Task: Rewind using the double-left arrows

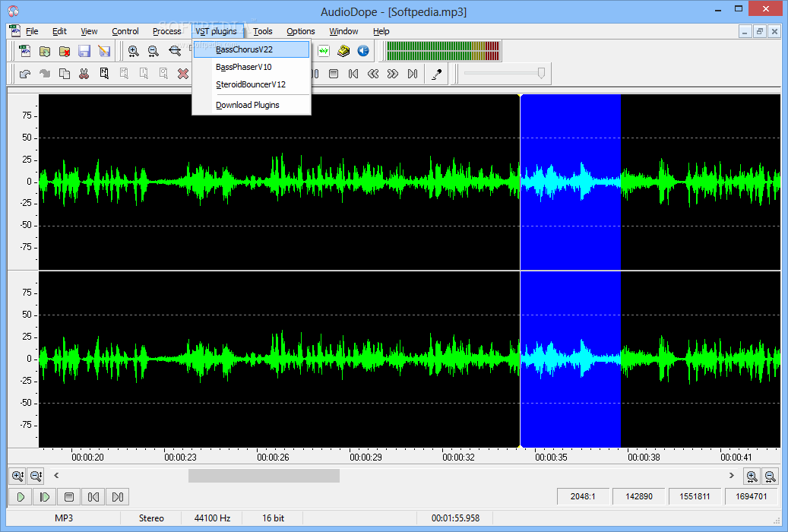Action: [x=373, y=74]
